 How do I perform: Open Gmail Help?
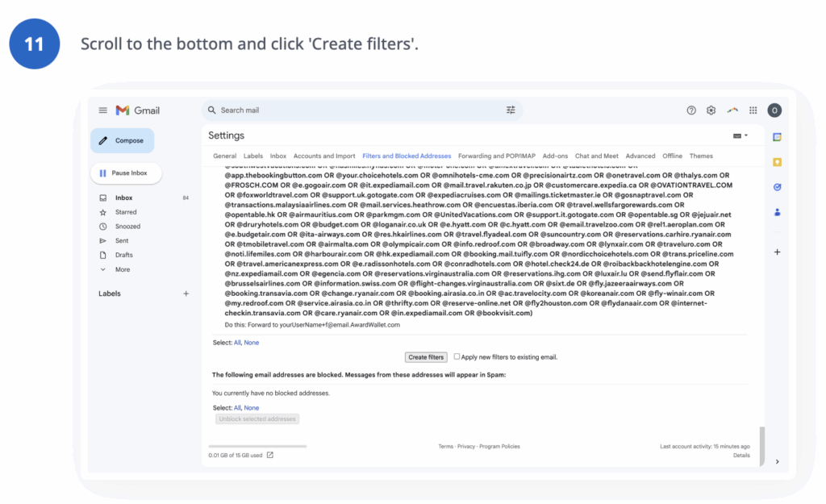[691, 110]
